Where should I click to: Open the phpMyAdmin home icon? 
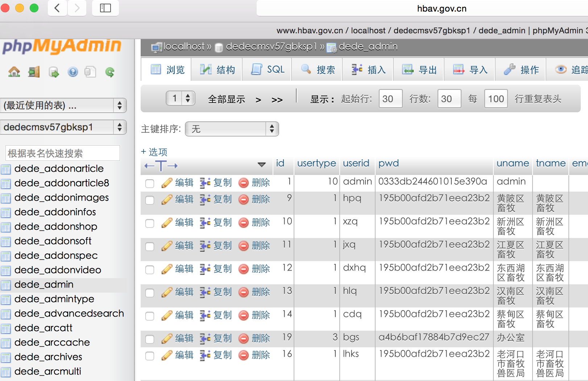click(14, 72)
